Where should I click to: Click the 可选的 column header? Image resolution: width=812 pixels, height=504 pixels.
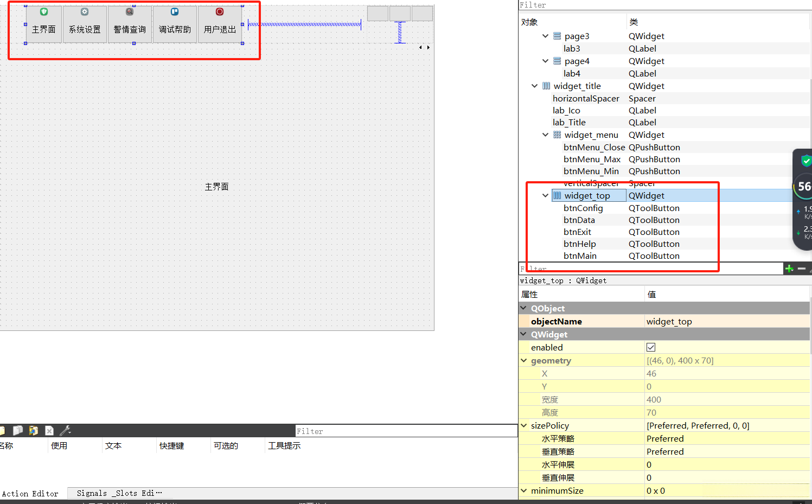click(x=226, y=446)
